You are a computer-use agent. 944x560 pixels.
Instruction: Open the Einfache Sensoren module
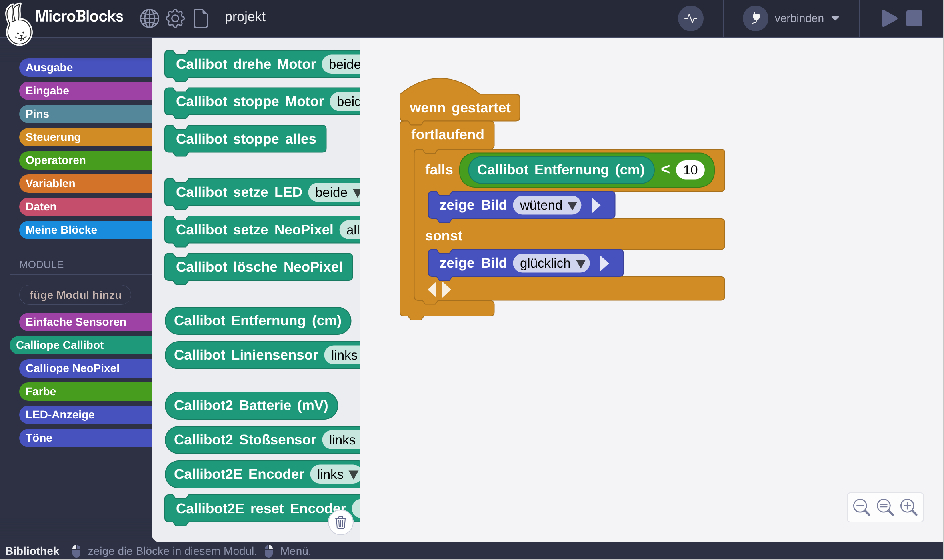point(86,322)
